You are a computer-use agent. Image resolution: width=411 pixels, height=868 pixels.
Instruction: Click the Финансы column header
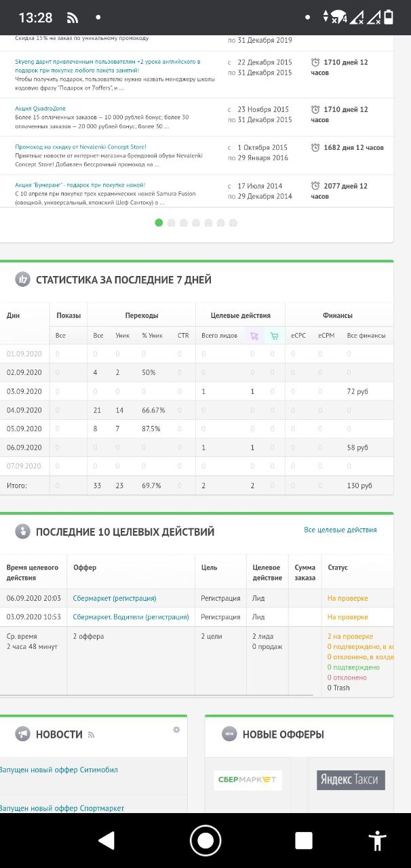point(338,315)
